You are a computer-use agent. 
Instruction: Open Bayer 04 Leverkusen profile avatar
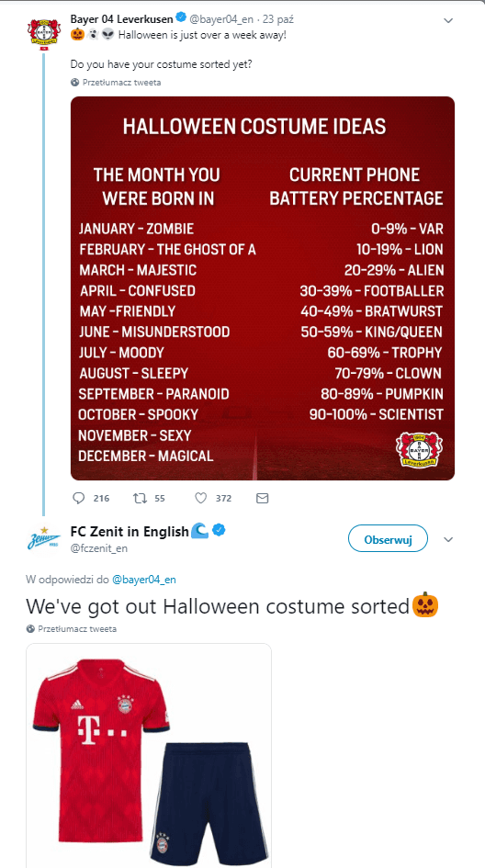pyautogui.click(x=44, y=35)
